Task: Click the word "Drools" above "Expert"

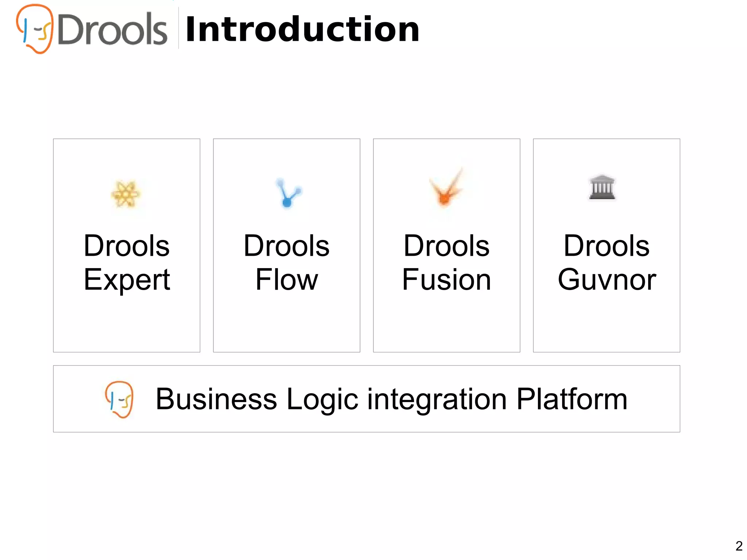Action: (127, 246)
